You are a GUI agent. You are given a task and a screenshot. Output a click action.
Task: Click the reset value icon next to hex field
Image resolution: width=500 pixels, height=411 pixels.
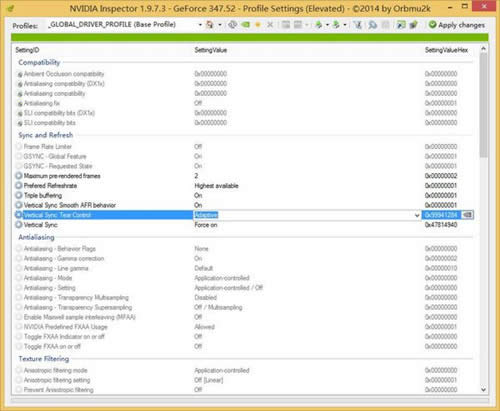(x=467, y=215)
